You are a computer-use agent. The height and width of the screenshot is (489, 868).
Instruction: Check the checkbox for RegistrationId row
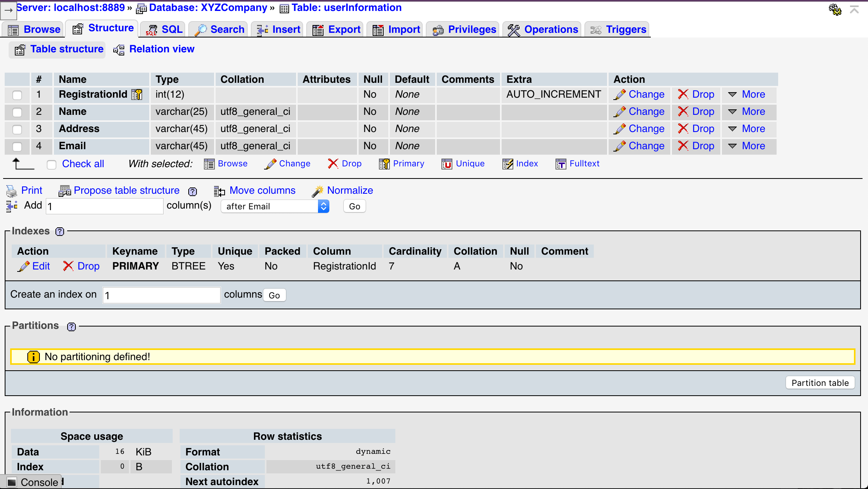coord(17,95)
